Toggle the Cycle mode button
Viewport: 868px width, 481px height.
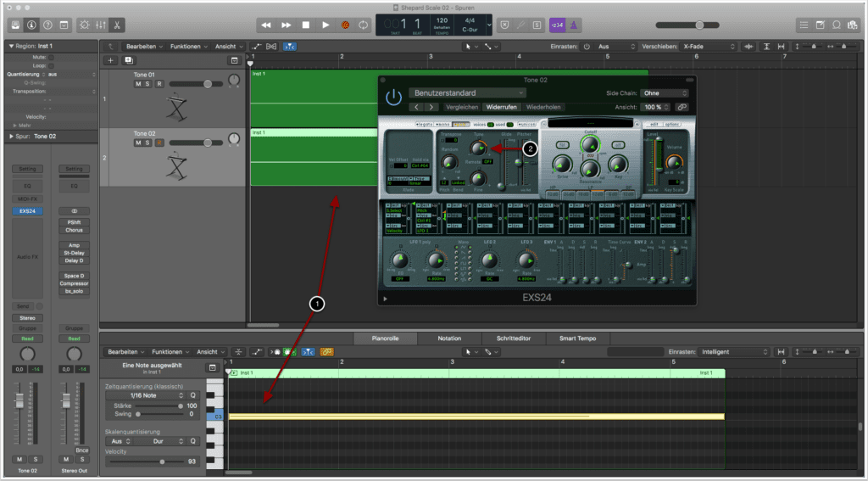click(x=364, y=25)
